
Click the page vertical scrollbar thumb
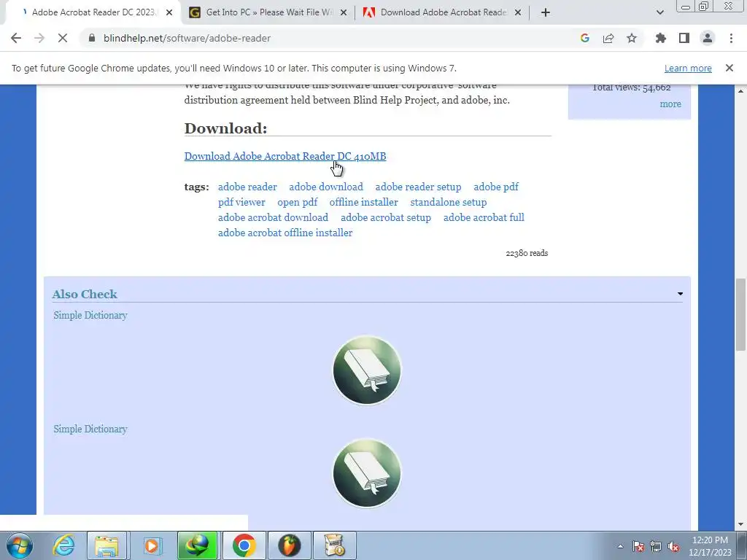(x=740, y=315)
